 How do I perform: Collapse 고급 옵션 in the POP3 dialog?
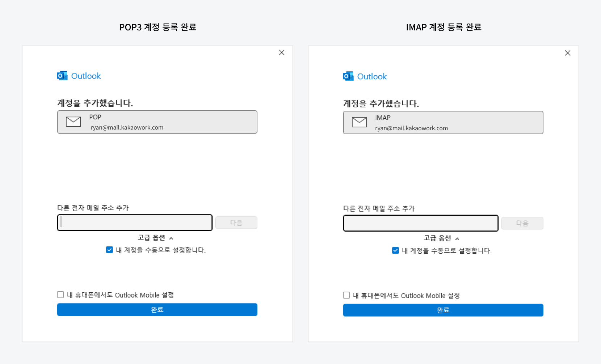(x=156, y=238)
